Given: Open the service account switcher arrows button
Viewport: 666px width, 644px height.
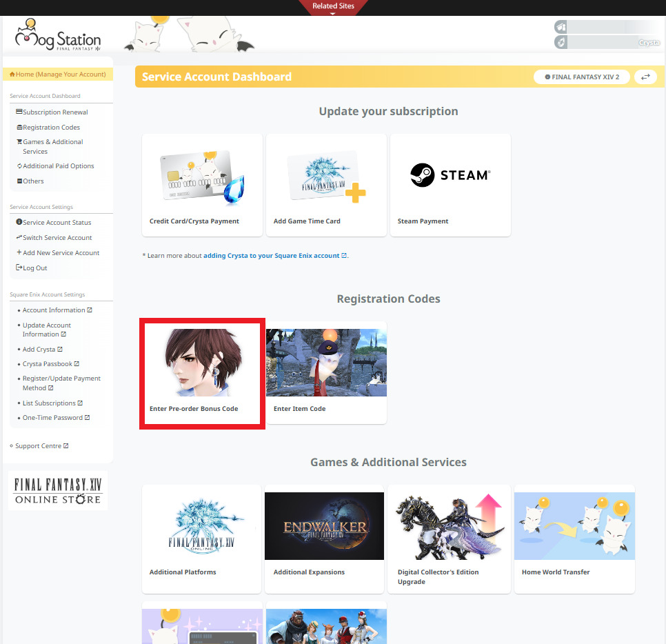Looking at the screenshot, I should 646,77.
